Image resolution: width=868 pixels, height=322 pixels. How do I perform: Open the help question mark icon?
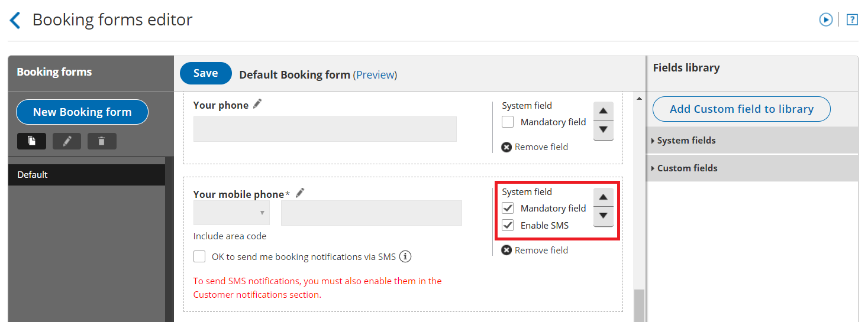click(x=852, y=19)
